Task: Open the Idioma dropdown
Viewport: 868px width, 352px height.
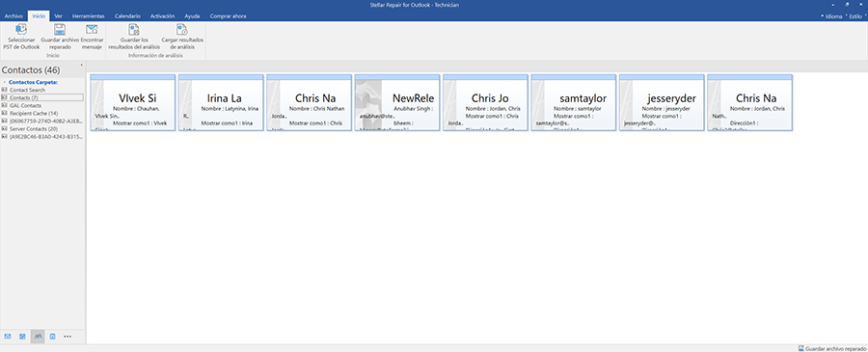Action: [x=832, y=16]
